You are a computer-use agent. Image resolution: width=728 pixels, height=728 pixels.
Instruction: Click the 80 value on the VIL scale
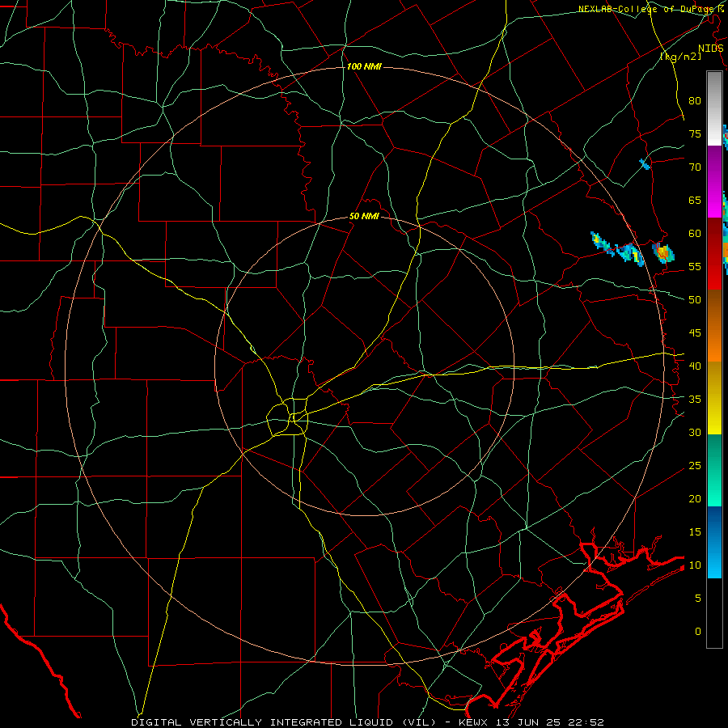(695, 101)
